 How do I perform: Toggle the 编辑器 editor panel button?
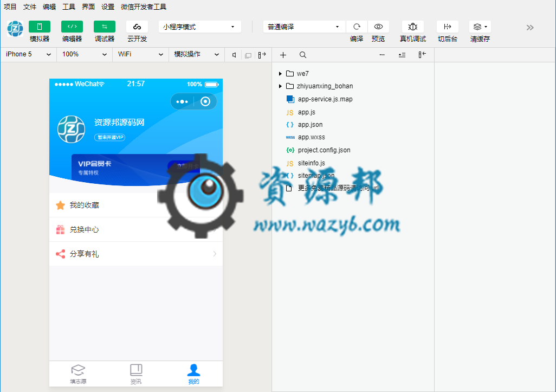[x=72, y=27]
